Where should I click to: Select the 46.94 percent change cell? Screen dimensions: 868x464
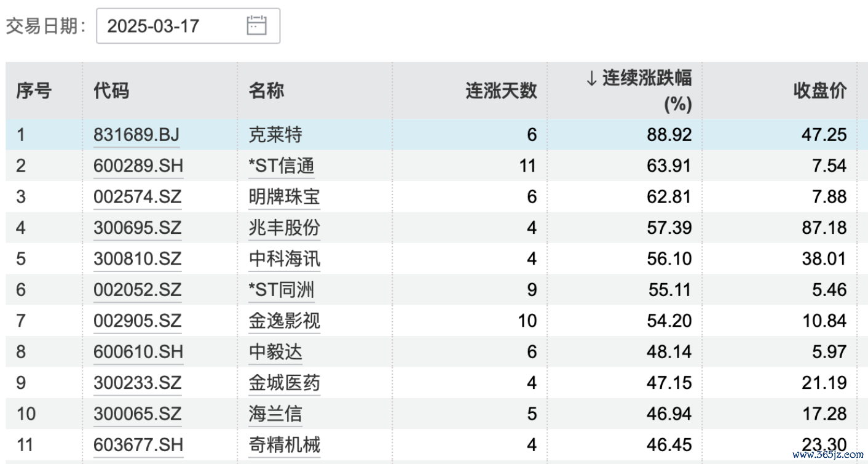pos(670,414)
